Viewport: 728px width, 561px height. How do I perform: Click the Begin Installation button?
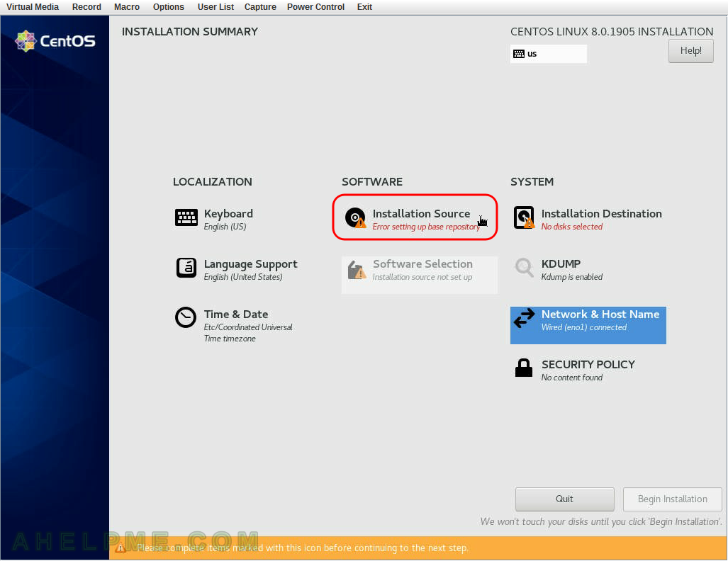672,499
